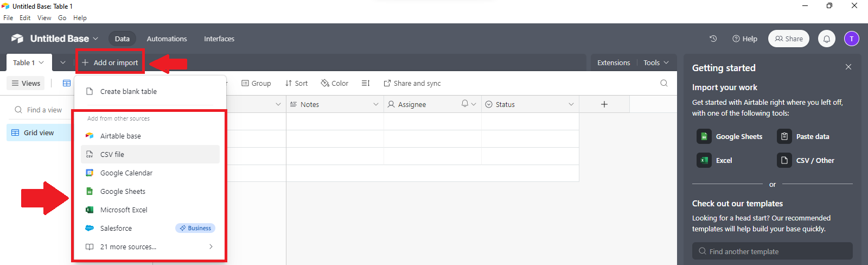This screenshot has width=868, height=265.
Task: Choose Excel import in Getting started
Action: pos(715,160)
